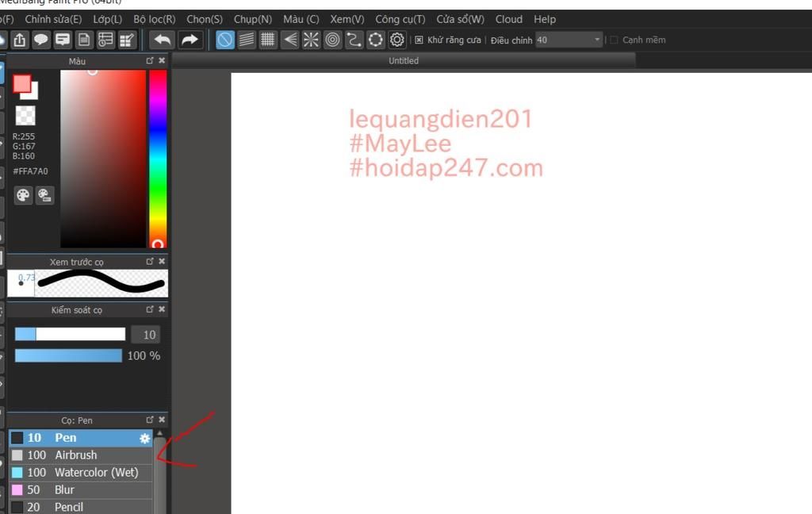Open the Help menu

pyautogui.click(x=545, y=19)
